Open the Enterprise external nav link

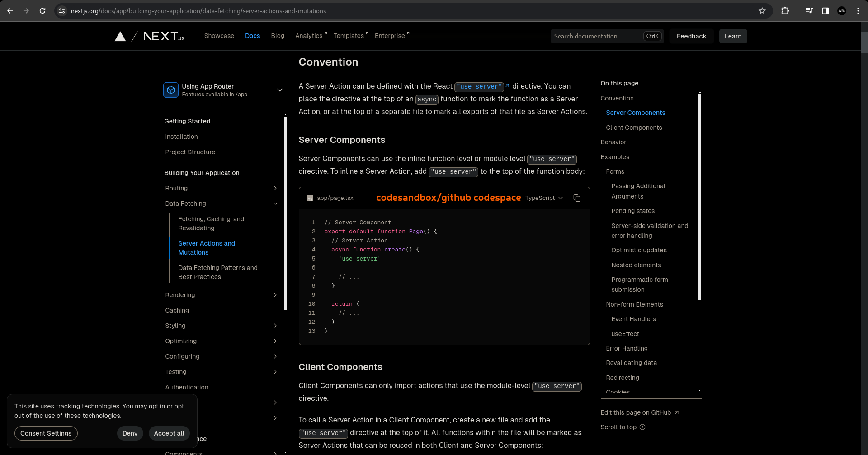coord(392,36)
